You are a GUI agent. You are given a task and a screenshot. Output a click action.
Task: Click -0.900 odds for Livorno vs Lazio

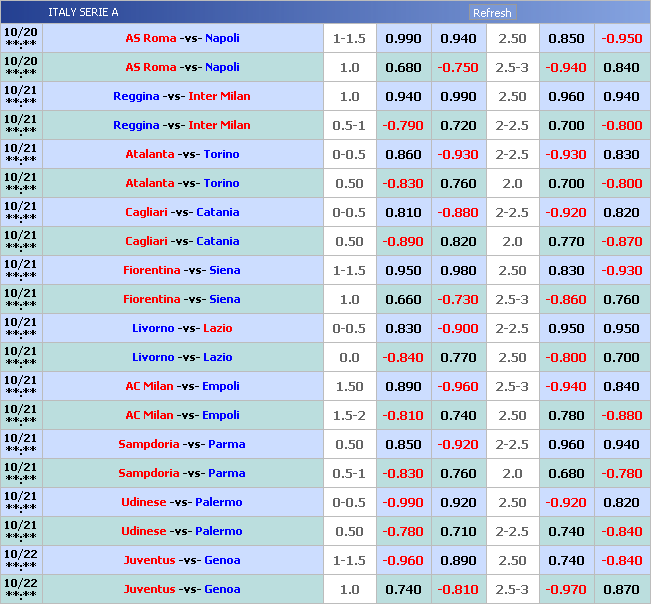click(458, 328)
